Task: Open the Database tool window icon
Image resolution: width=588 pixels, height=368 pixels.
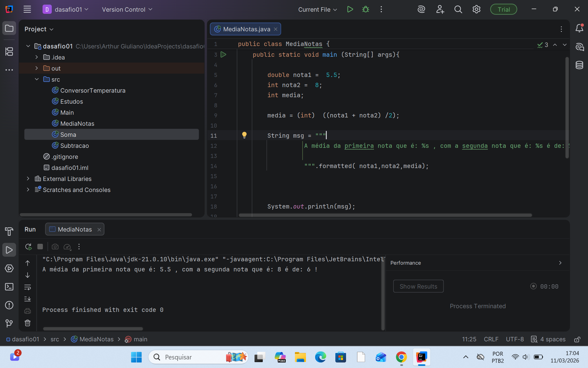Action: click(579, 65)
